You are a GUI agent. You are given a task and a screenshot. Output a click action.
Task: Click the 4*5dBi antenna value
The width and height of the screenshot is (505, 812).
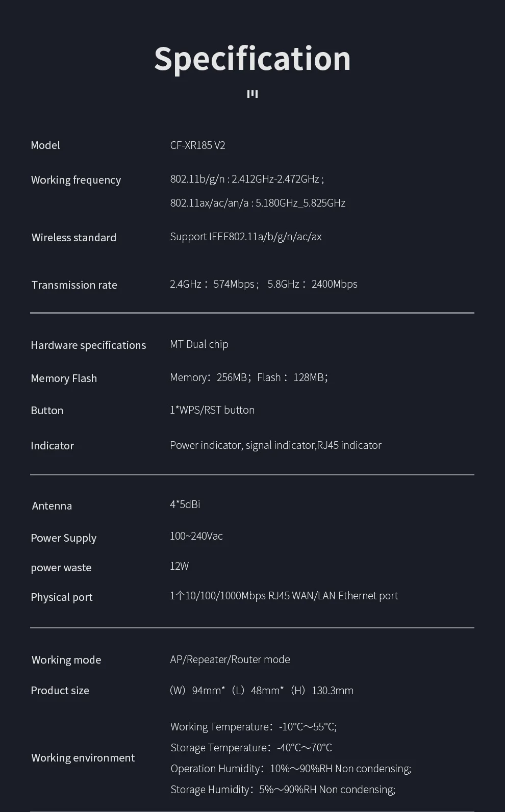[x=185, y=504]
